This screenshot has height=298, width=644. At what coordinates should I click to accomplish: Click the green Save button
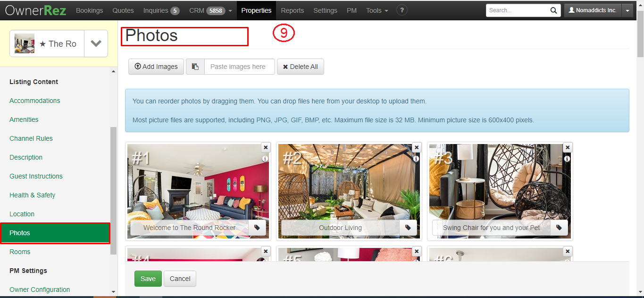pos(148,279)
